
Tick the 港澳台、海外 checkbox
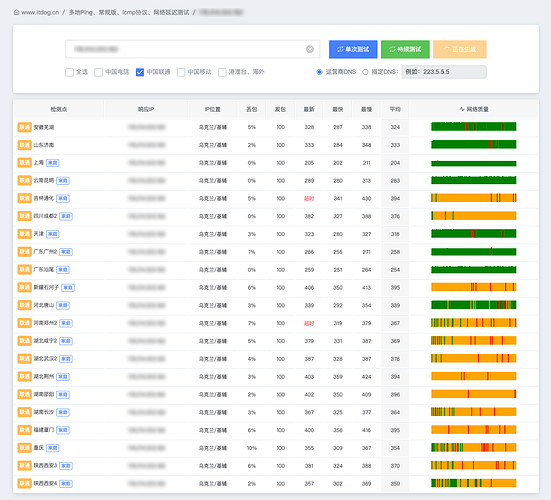click(x=222, y=72)
